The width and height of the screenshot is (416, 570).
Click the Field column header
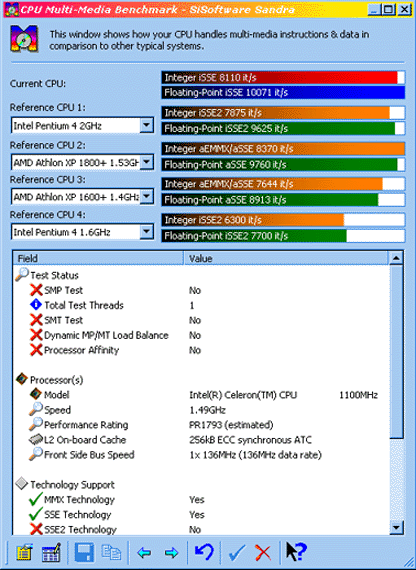[99, 258]
